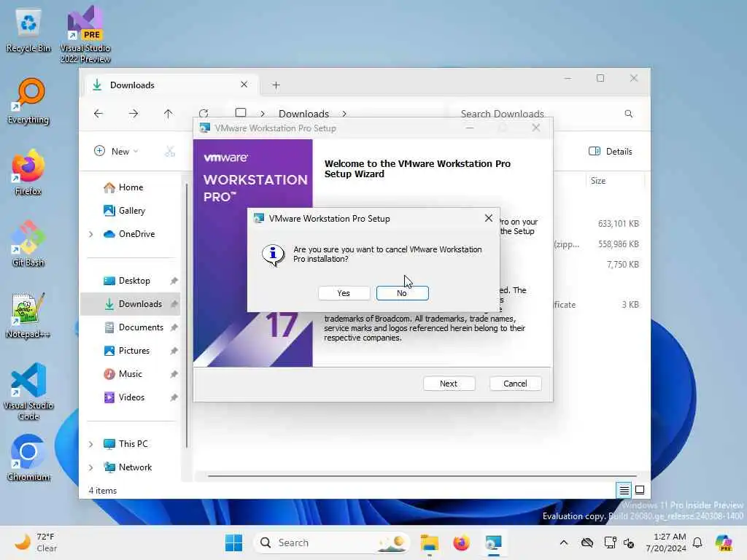The image size is (747, 560).
Task: Open the weather widget showing 72°F
Action: pyautogui.click(x=36, y=542)
